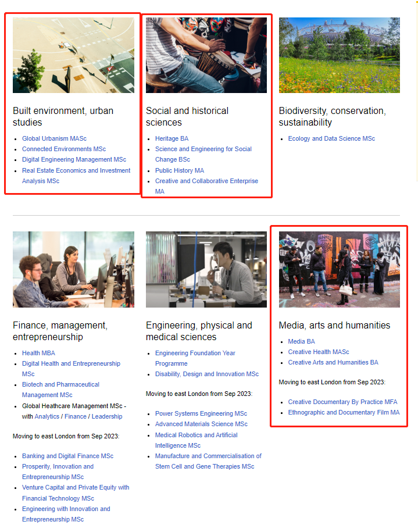Click Finance, management, entrepreneurship heading

[x=60, y=331]
